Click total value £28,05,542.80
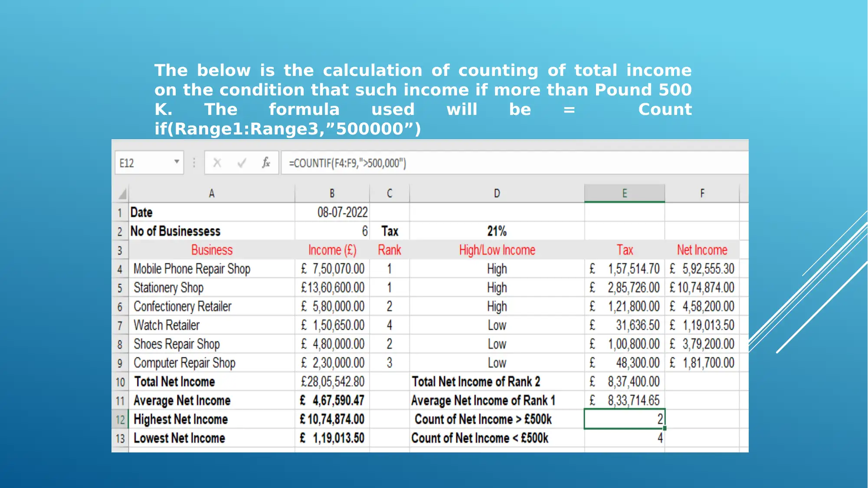The image size is (868, 488). click(x=332, y=382)
